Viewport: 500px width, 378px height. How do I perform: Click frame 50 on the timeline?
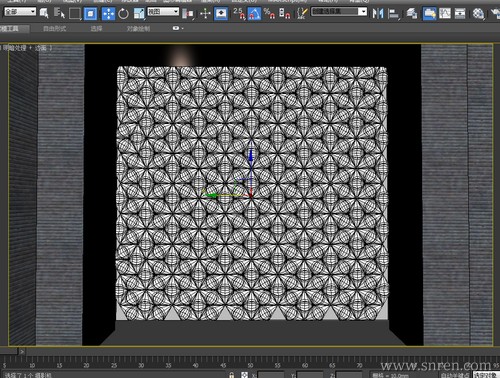[x=250, y=365]
